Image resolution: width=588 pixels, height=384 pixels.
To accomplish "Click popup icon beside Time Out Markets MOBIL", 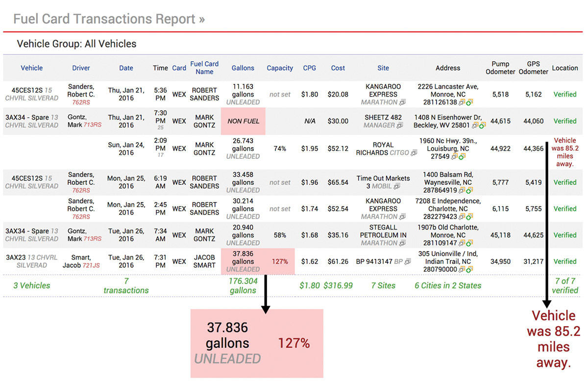I will (x=396, y=186).
